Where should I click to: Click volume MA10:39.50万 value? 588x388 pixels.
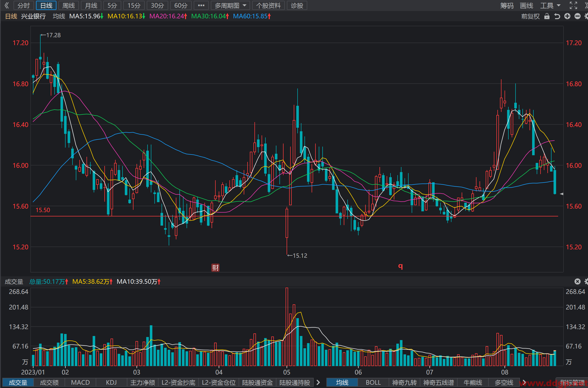tap(138, 282)
